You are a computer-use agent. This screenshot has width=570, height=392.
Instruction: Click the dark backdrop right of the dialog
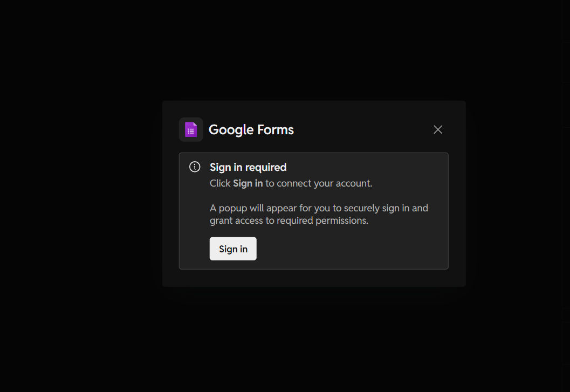coord(518,194)
